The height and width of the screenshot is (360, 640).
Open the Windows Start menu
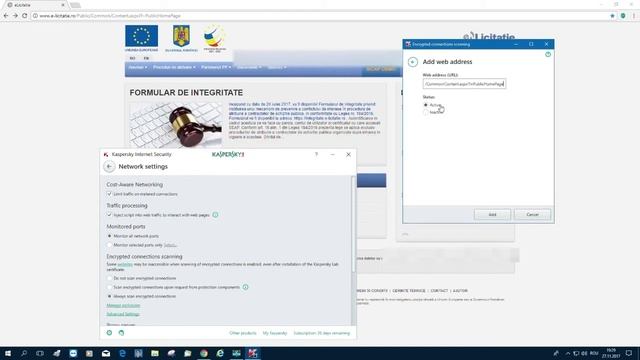click(8, 353)
